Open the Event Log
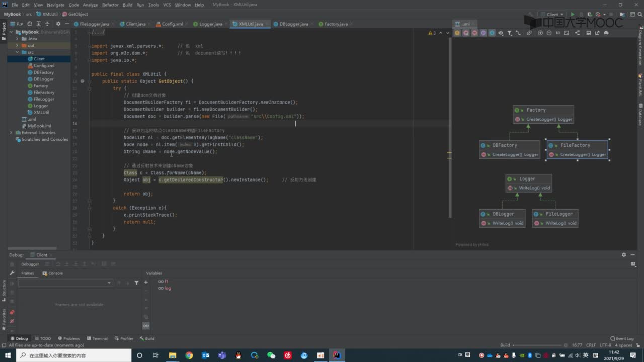The height and width of the screenshot is (362, 644). (622, 338)
